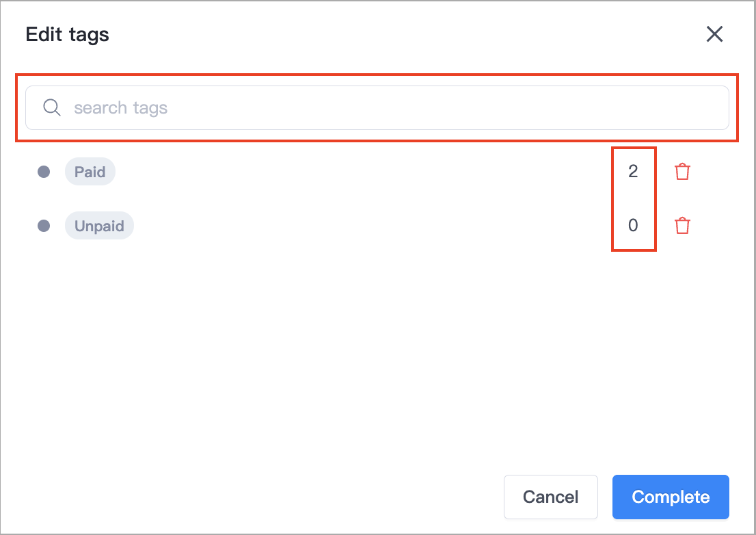The height and width of the screenshot is (535, 756).
Task: Select the Paid tag label
Action: coord(90,172)
